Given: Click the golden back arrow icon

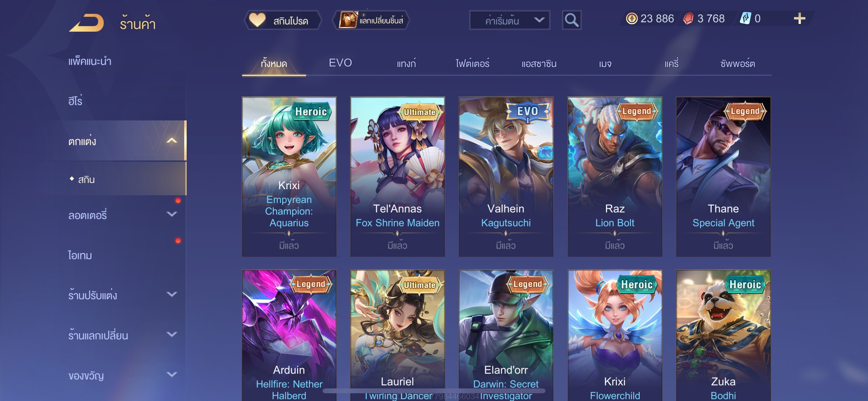Looking at the screenshot, I should pyautogui.click(x=86, y=23).
